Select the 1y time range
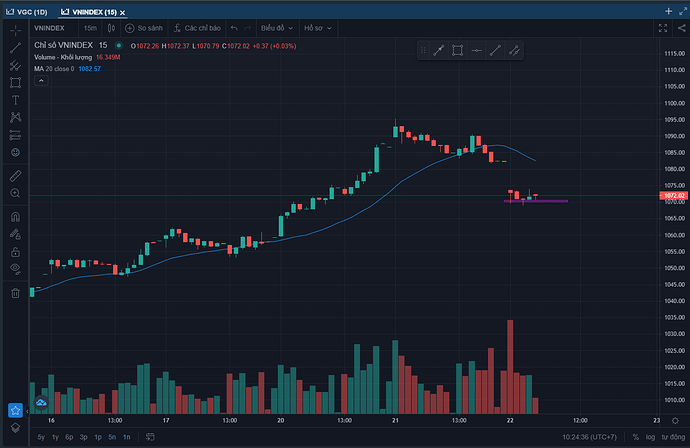690x448 pixels. (x=55, y=437)
